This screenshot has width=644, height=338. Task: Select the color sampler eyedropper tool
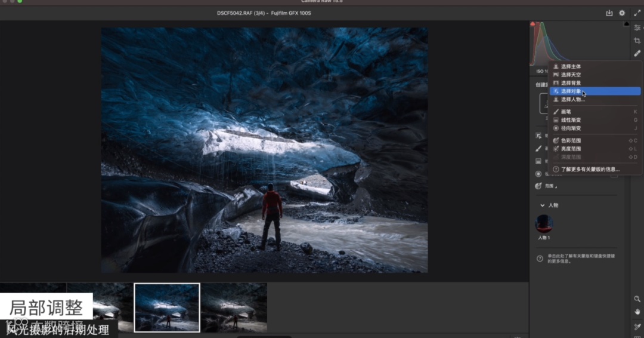coord(637,327)
